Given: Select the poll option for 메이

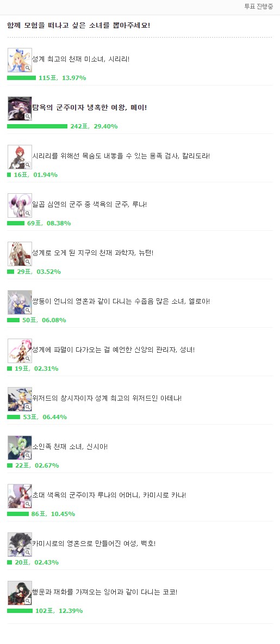Looking at the screenshot, I should pos(89,108).
